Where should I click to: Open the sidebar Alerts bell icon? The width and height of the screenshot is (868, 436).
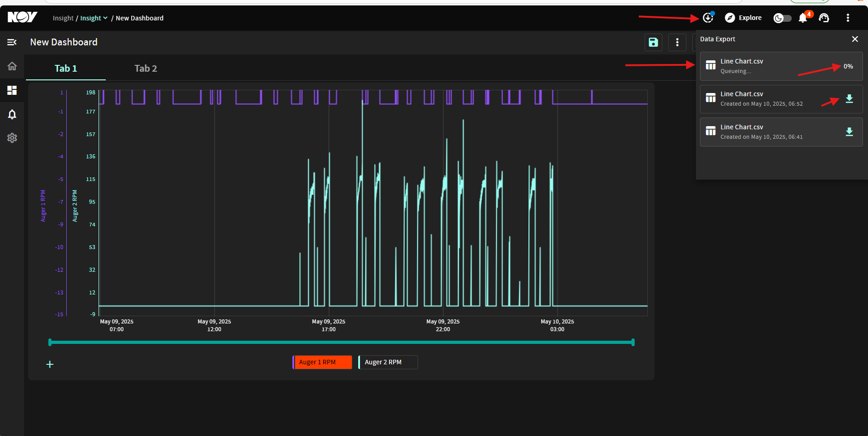pos(12,114)
